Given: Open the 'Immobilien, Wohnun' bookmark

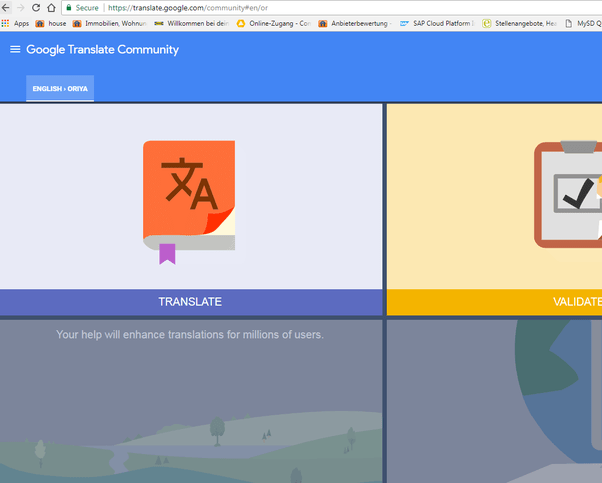Looking at the screenshot, I should (109, 23).
